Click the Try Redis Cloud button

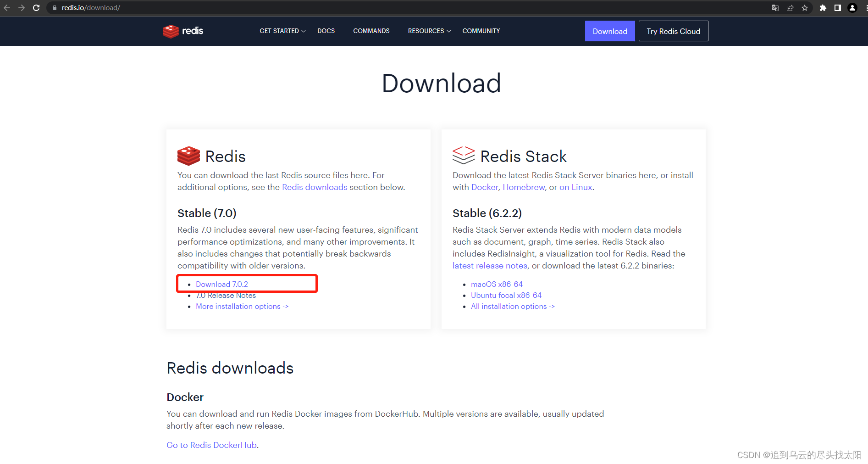coord(673,31)
